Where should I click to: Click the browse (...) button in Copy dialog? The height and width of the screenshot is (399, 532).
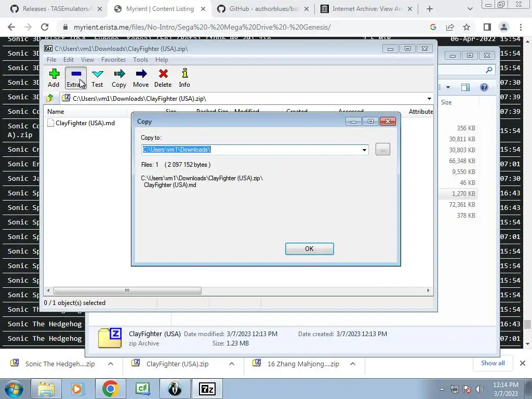383,149
